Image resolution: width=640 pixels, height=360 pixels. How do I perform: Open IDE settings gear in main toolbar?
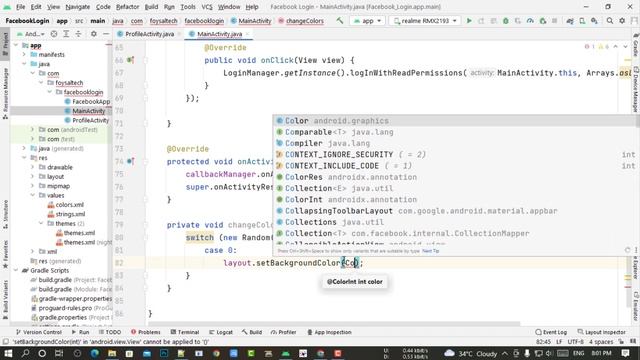pos(622,20)
